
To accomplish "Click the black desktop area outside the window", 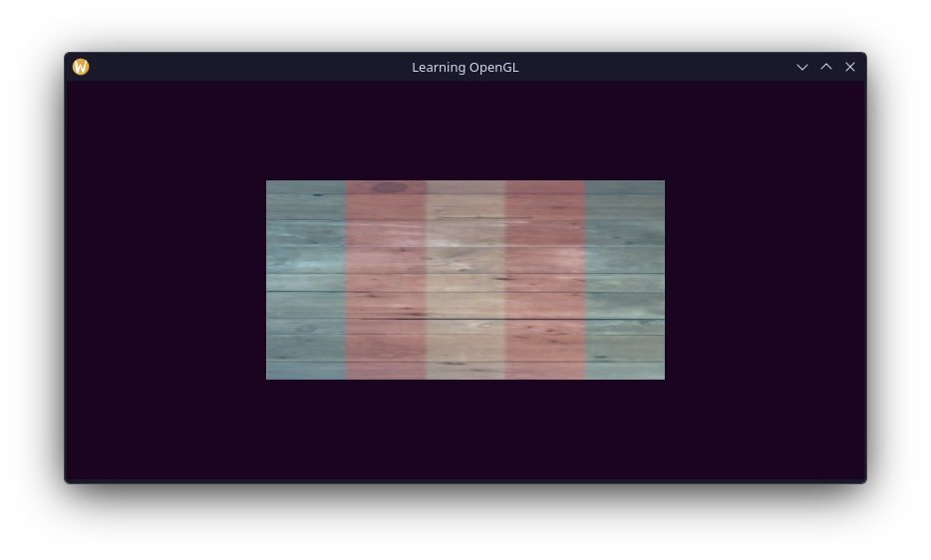I will click(x=465, y=523).
